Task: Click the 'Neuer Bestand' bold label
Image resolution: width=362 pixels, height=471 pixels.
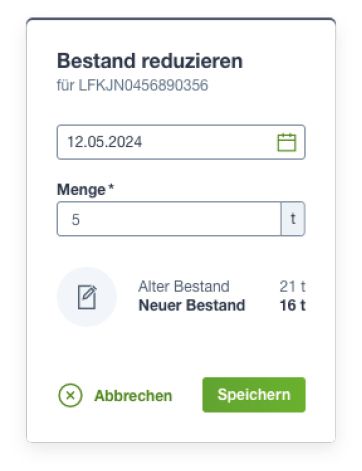Action: (192, 305)
